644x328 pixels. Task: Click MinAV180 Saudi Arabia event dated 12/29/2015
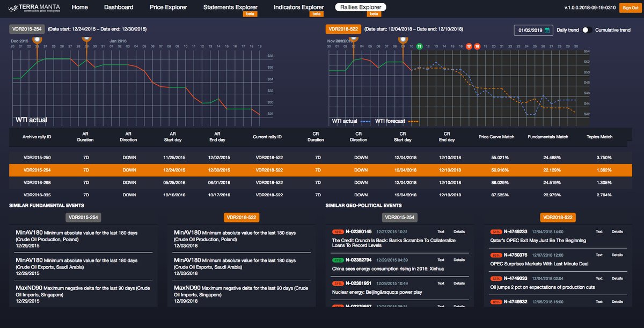pyautogui.click(x=83, y=266)
